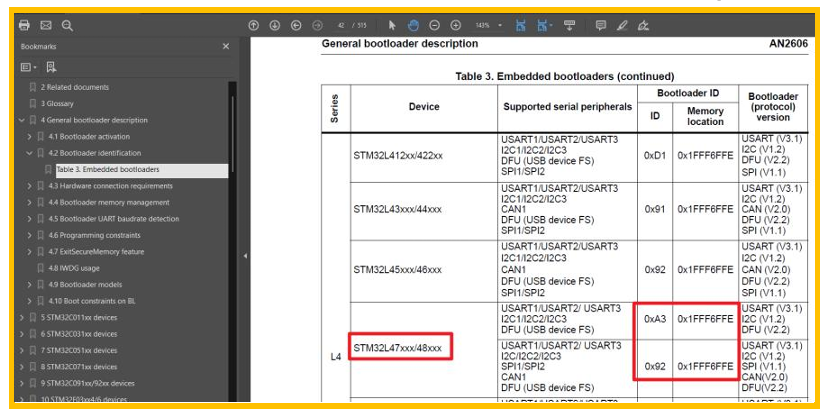Click the sign document pen icon

pos(643,25)
